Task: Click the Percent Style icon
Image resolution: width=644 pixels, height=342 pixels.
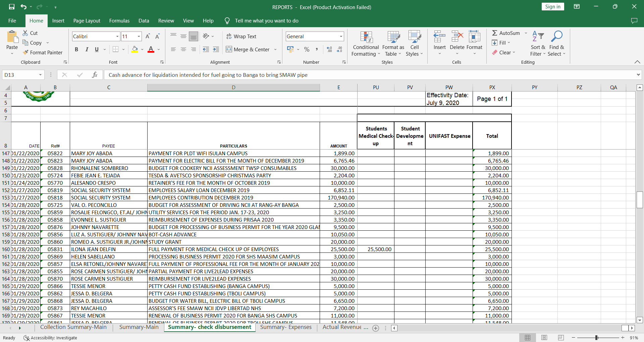Action: pos(307,49)
